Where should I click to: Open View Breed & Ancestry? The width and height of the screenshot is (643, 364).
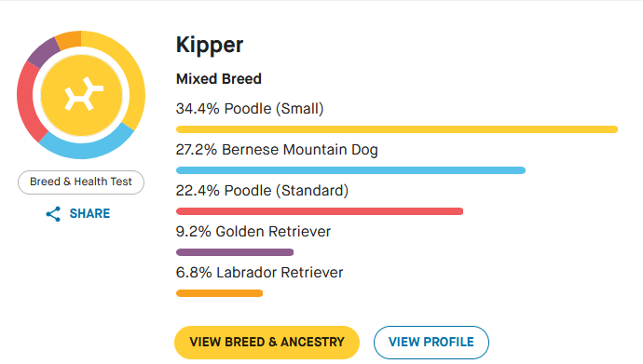click(267, 343)
